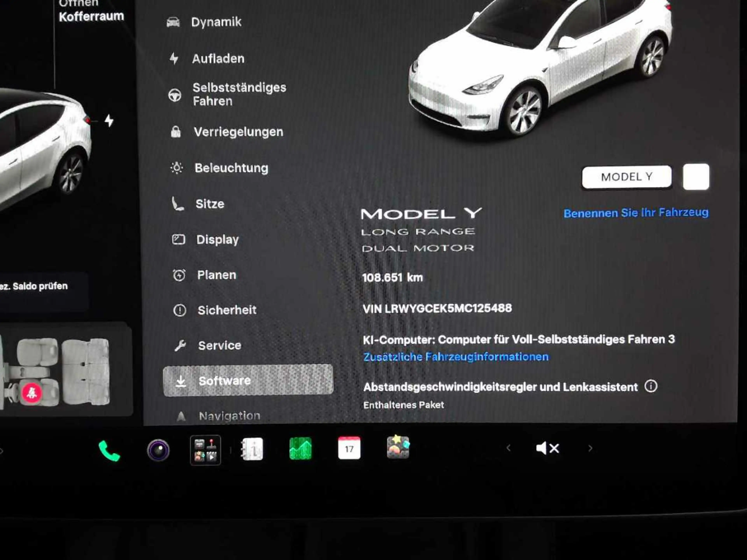
Task: Unmute audio with the speaker icon
Action: click(x=547, y=448)
